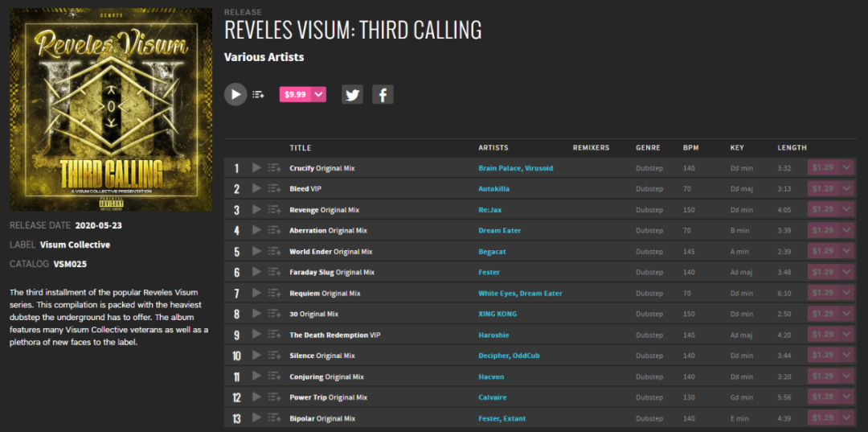Buy release for $9.99

295,94
